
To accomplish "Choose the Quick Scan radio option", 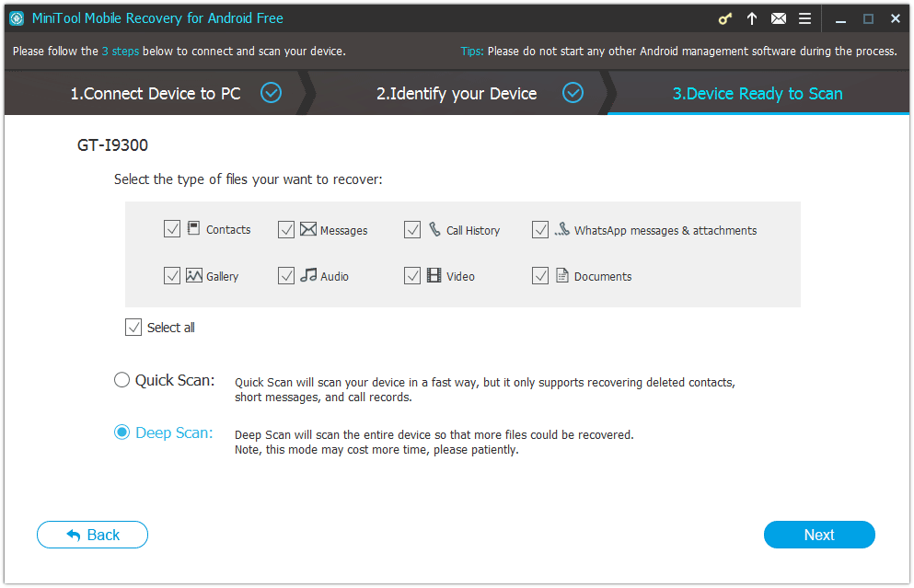I will 121,380.
